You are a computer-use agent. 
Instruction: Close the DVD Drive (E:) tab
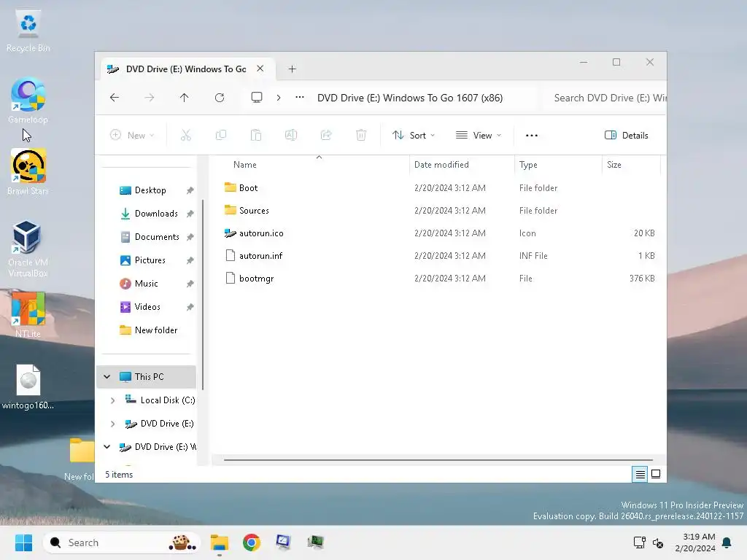coord(260,69)
